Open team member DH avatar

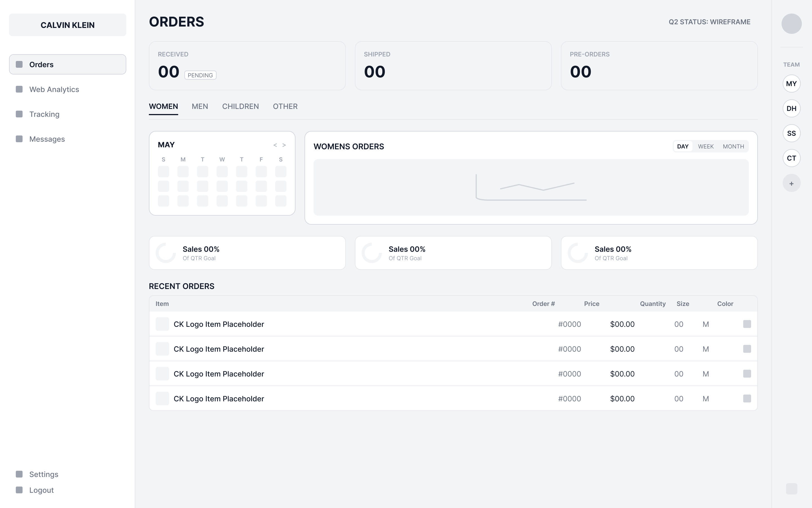click(x=791, y=109)
